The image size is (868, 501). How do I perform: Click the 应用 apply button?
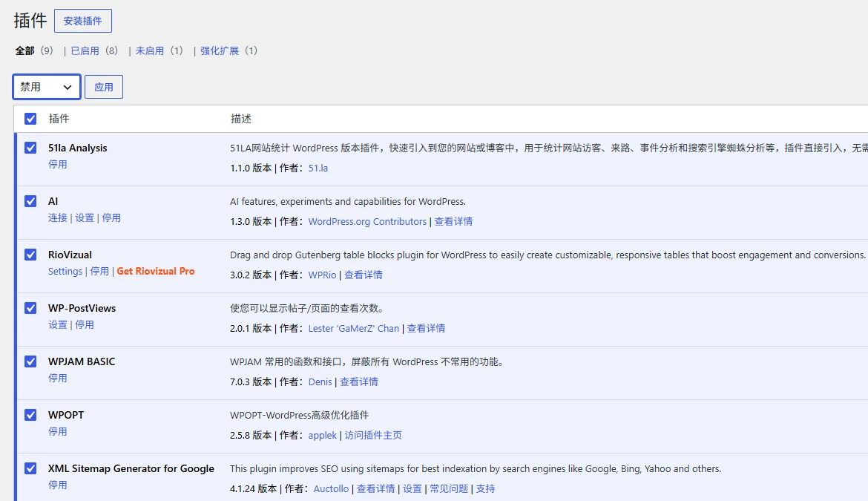[104, 87]
